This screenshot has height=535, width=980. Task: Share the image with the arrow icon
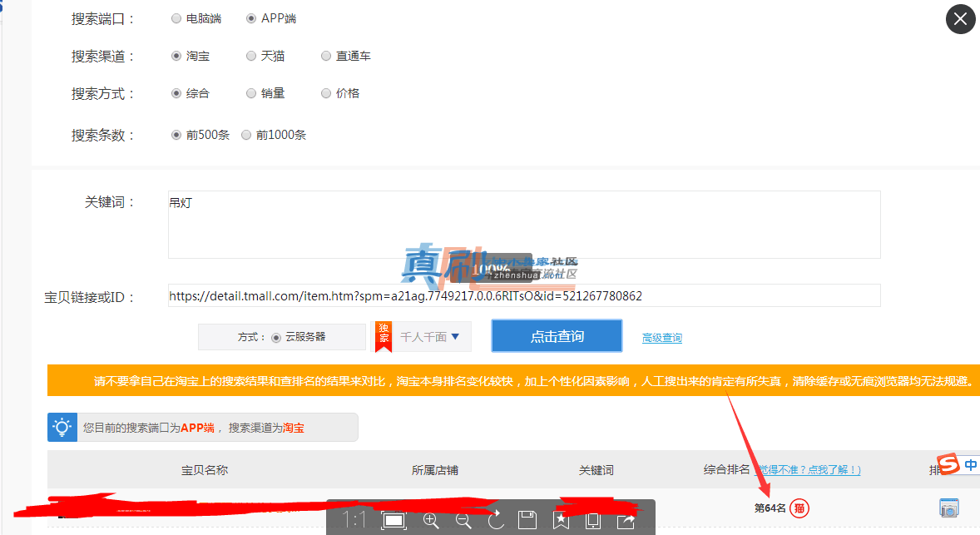(x=626, y=520)
